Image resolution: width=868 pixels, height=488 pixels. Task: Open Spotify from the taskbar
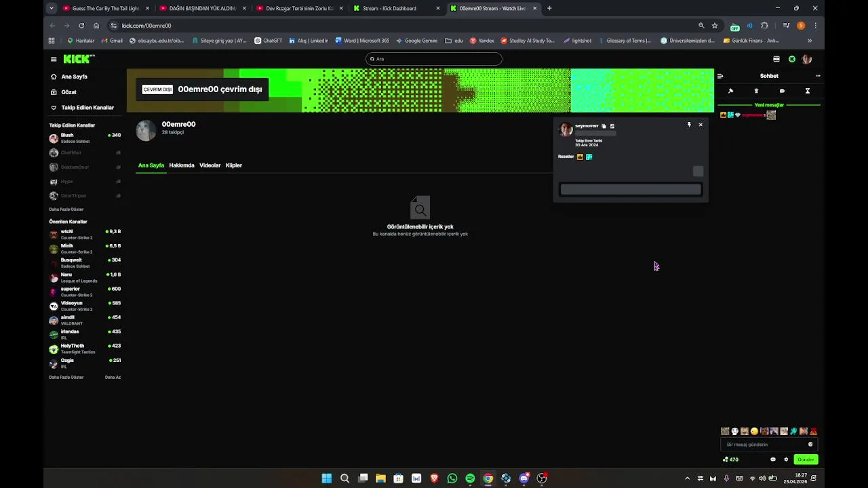(x=470, y=479)
